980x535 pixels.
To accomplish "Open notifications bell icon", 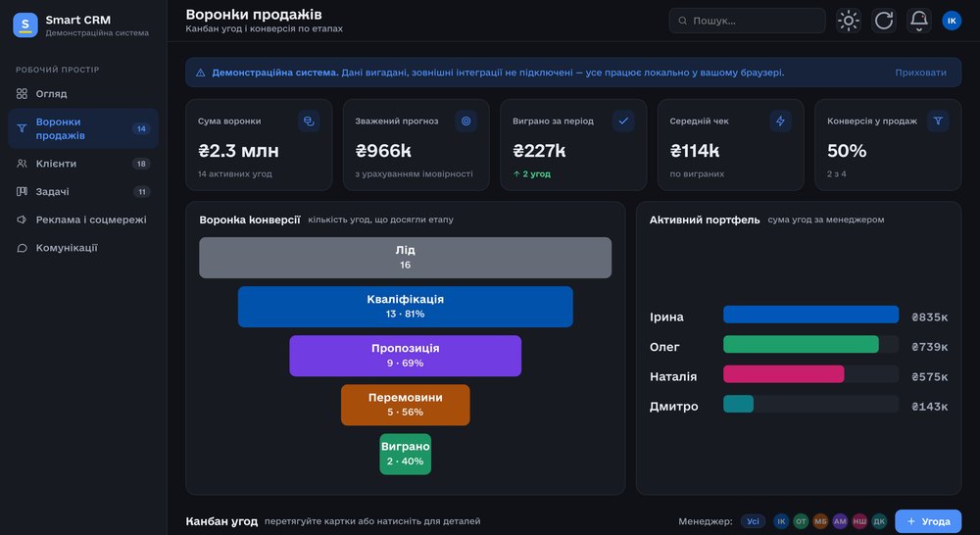I will tap(919, 21).
